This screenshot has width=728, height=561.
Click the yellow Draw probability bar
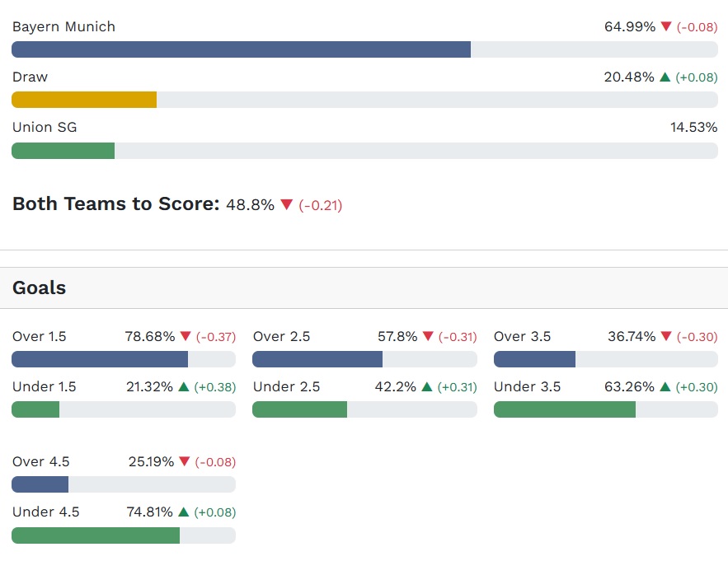(x=84, y=100)
